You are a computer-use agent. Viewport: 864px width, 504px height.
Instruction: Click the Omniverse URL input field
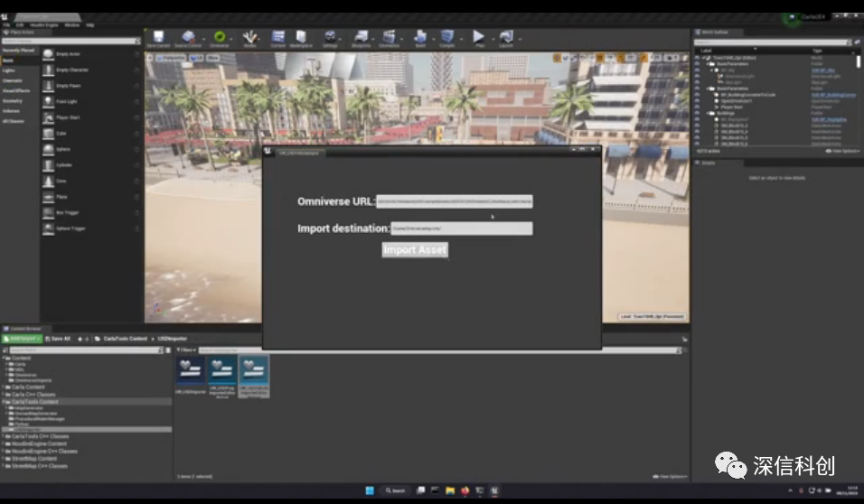[455, 201]
